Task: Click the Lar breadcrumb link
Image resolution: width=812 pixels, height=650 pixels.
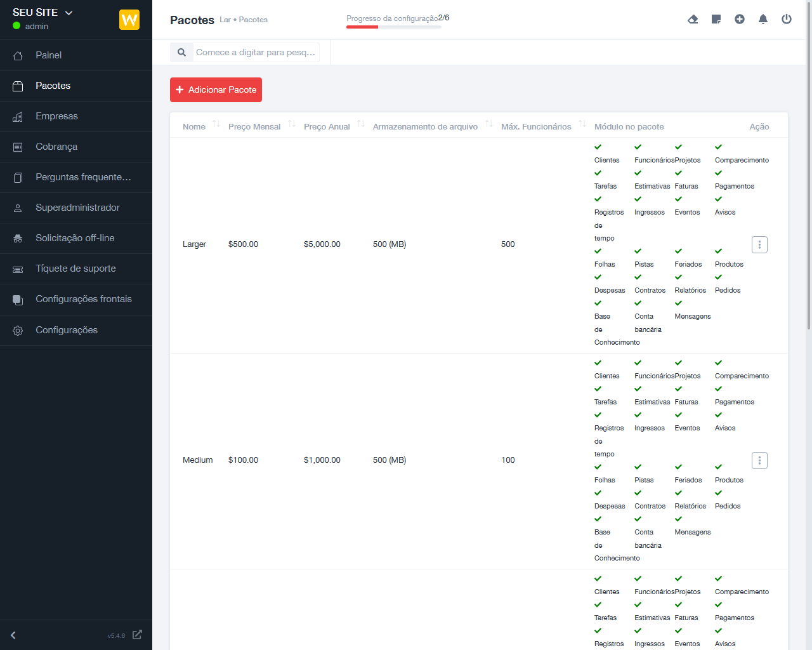Action: pyautogui.click(x=225, y=20)
